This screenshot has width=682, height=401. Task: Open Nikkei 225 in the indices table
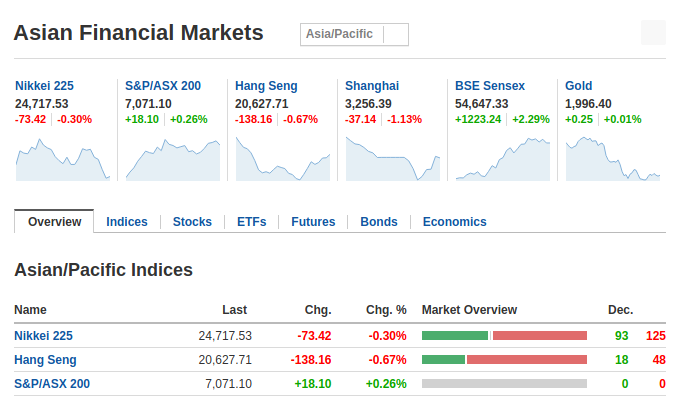(x=43, y=336)
